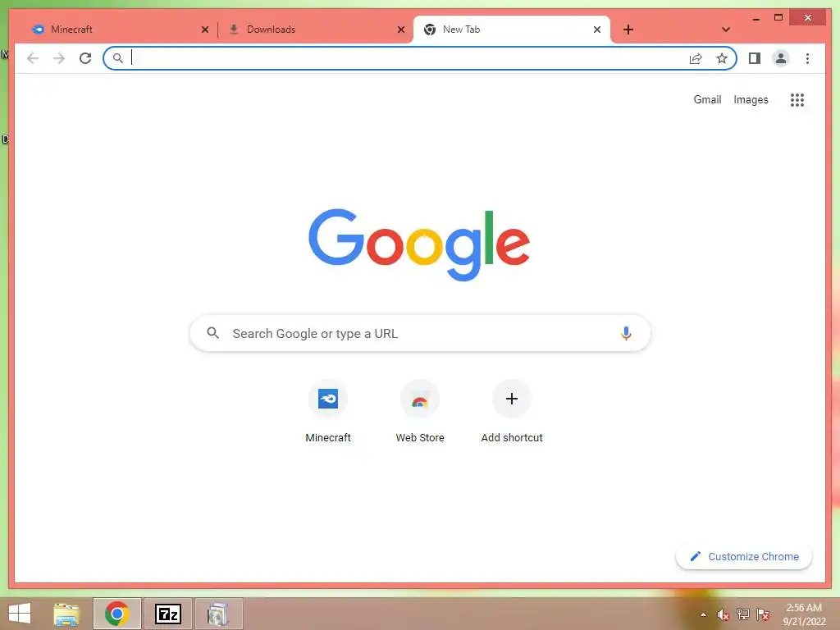Click the Customize Chrome button
The image size is (840, 630).
click(x=743, y=557)
